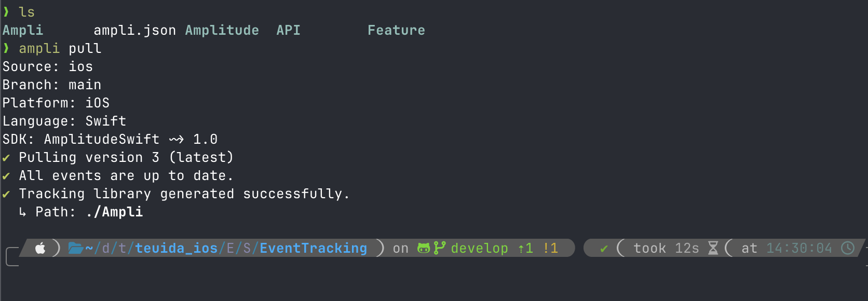Click the ampli pull command line
The height and width of the screenshot is (301, 868).
60,49
